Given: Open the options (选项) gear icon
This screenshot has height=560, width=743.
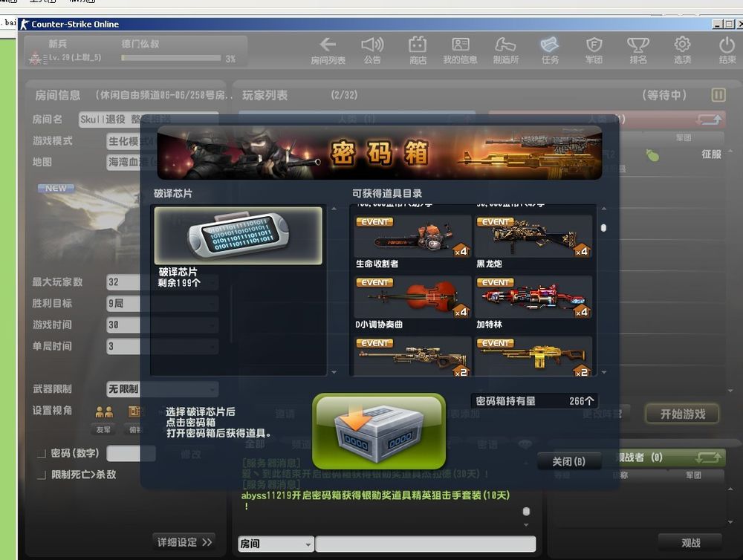Looking at the screenshot, I should [682, 51].
